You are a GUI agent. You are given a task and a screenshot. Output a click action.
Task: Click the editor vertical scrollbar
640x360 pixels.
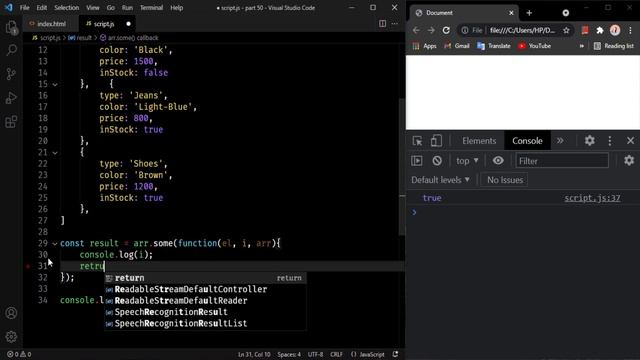click(x=402, y=167)
